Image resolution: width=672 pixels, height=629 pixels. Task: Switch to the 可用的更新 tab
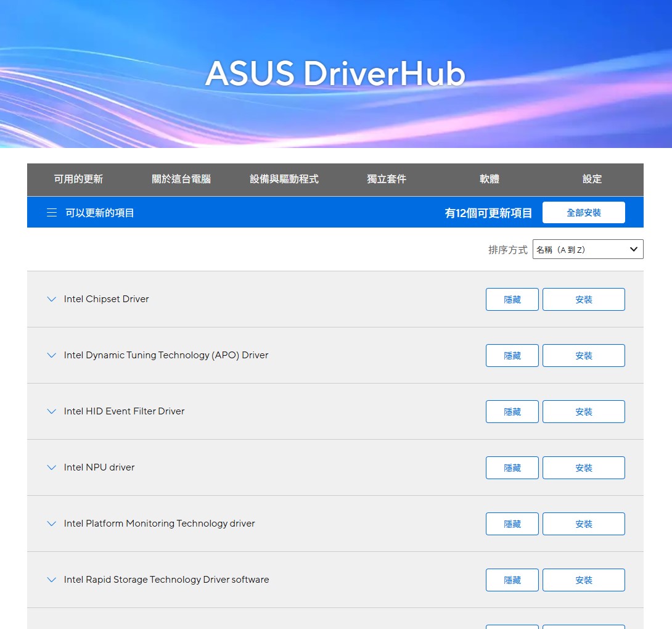click(x=78, y=179)
